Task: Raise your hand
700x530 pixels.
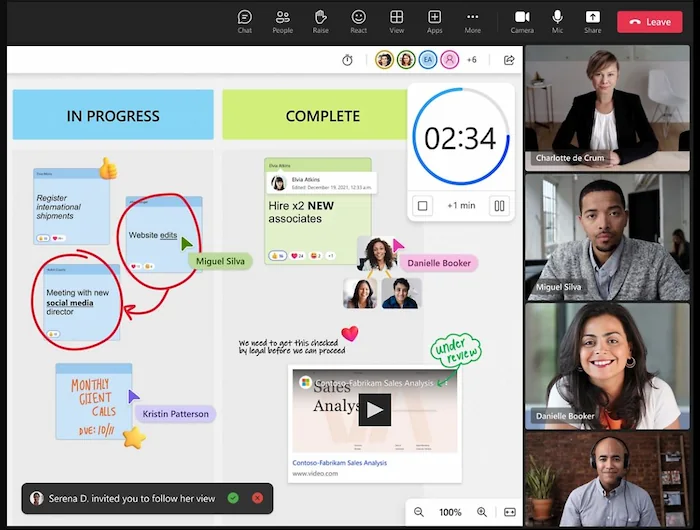Action: click(321, 21)
